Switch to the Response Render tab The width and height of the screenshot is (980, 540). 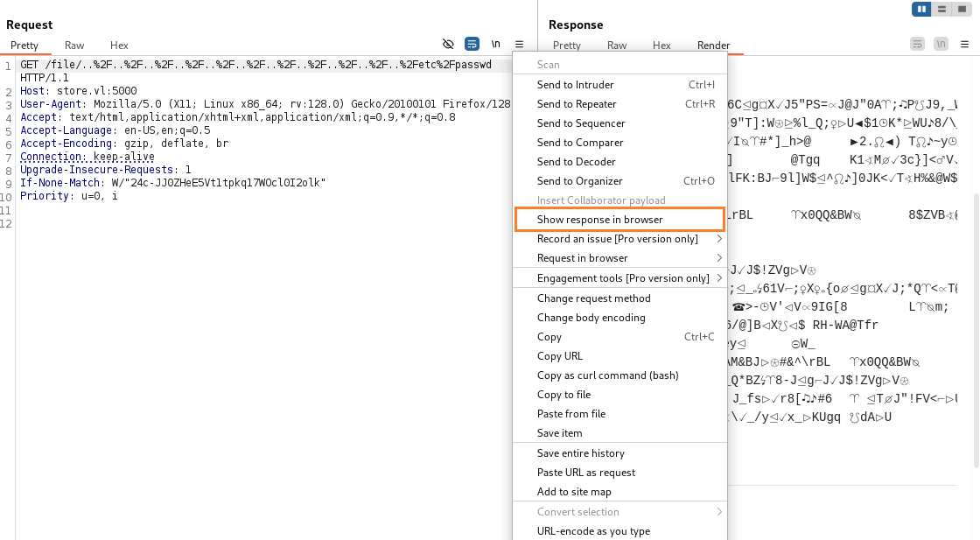714,45
